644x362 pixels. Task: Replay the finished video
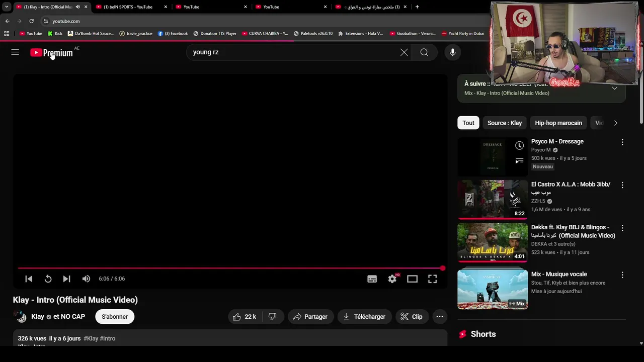[x=48, y=279]
